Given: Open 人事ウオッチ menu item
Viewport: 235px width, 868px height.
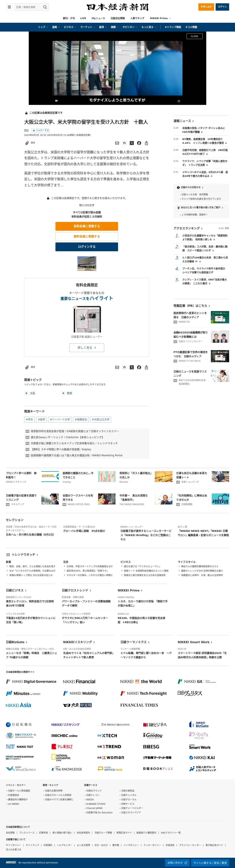Looking at the screenshot, I should coord(137,18).
